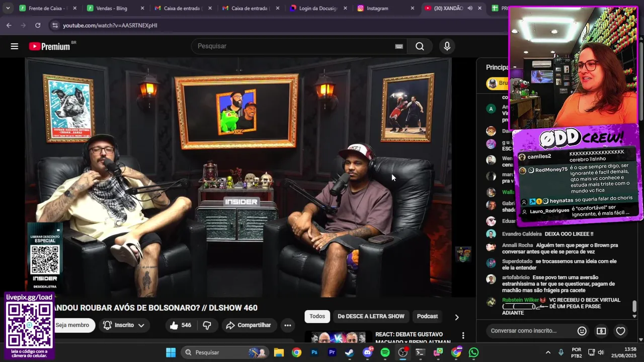Switch to OBS Studio in the taskbar
The width and height of the screenshot is (644, 362).
click(x=403, y=352)
